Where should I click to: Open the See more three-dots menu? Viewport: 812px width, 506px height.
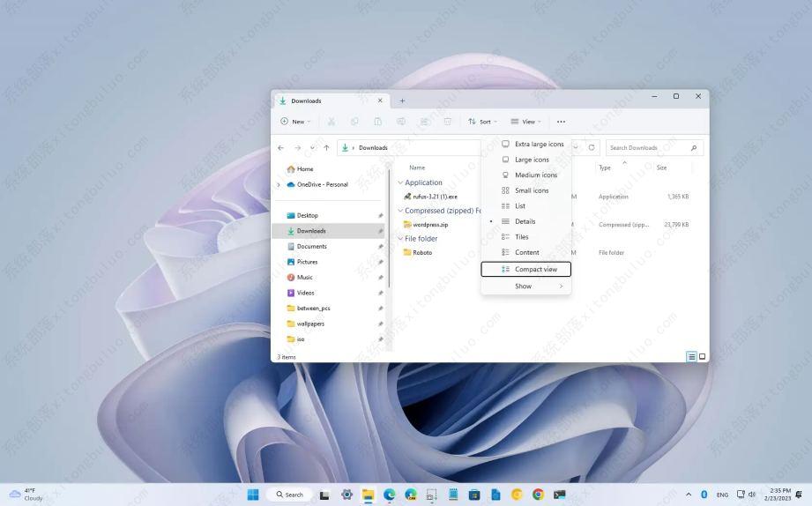(x=561, y=122)
